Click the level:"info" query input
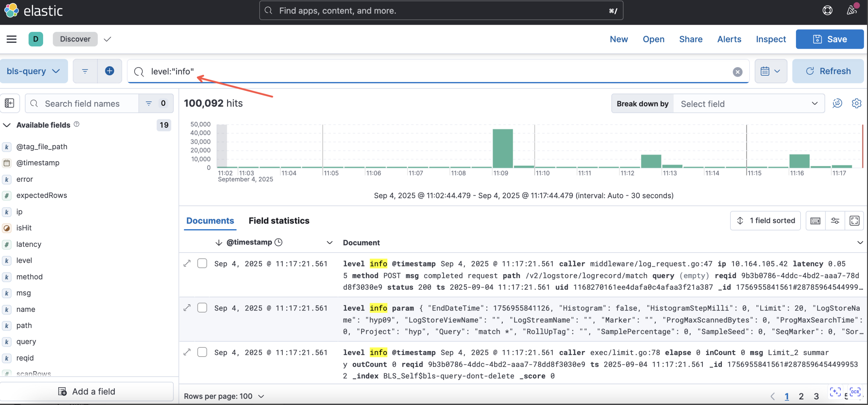Image resolution: width=868 pixels, height=405 pixels. [438, 71]
